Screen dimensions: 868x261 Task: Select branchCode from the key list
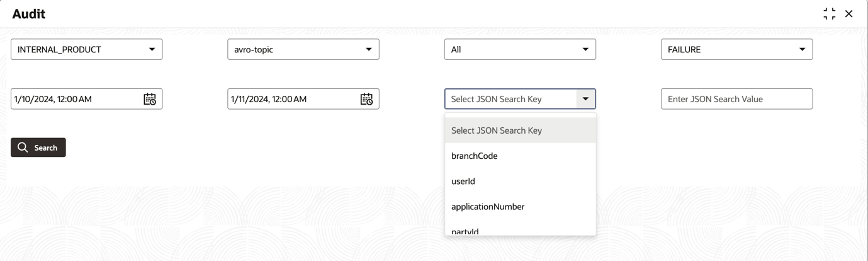click(x=520, y=156)
